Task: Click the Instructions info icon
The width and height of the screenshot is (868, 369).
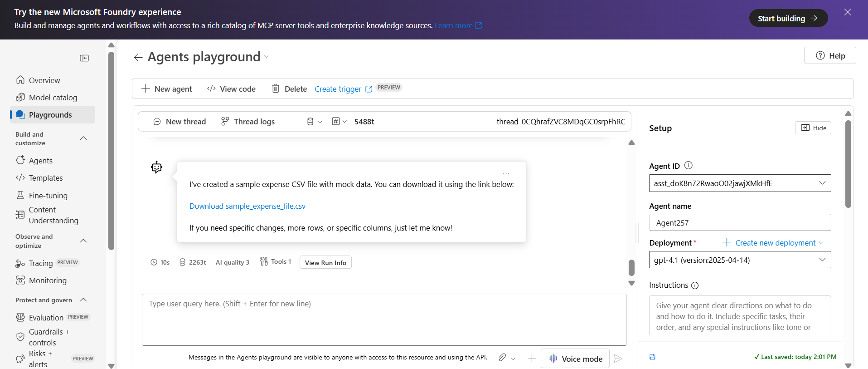Action: click(695, 285)
